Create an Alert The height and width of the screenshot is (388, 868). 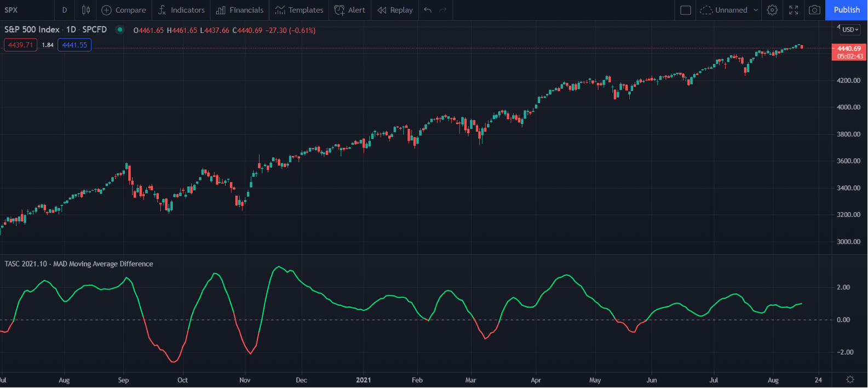click(x=350, y=10)
